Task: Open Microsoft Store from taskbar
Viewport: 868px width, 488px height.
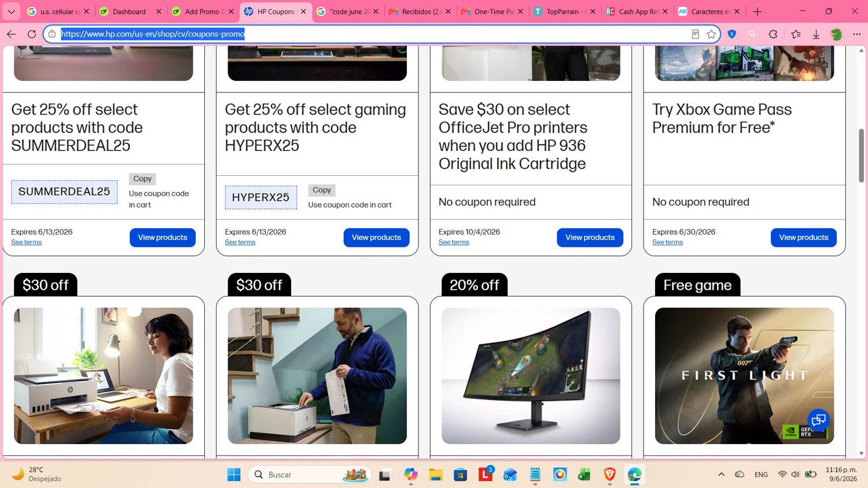Action: (x=460, y=475)
